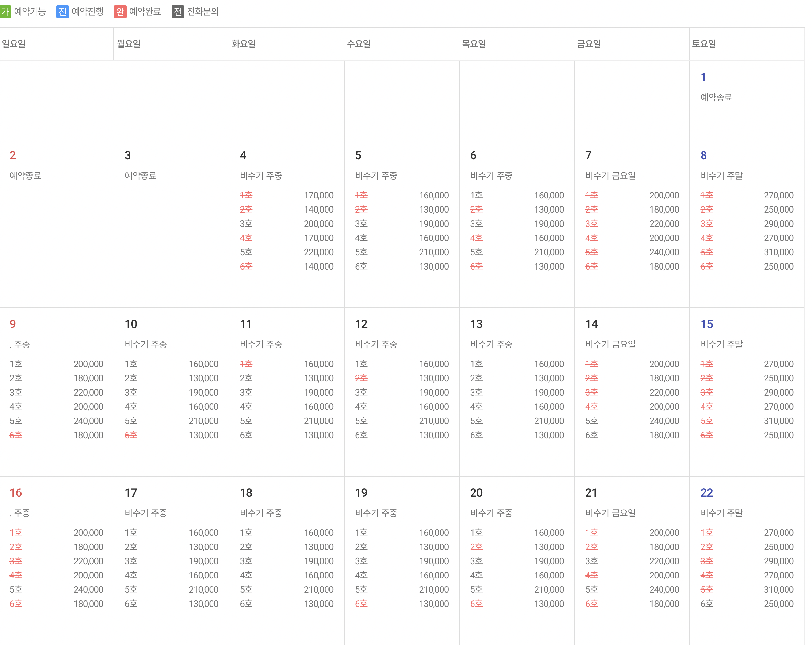
Task: Pick room 5호 on Friday the 14th
Action: [592, 421]
